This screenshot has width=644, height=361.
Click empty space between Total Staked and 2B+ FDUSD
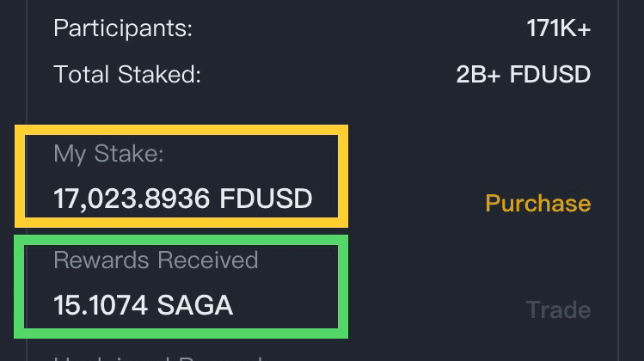coord(327,74)
